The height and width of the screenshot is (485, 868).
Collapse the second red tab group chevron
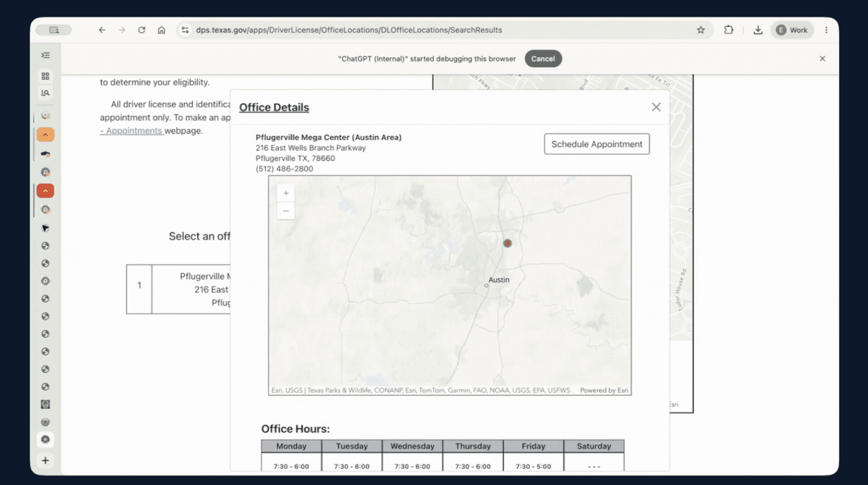45,191
